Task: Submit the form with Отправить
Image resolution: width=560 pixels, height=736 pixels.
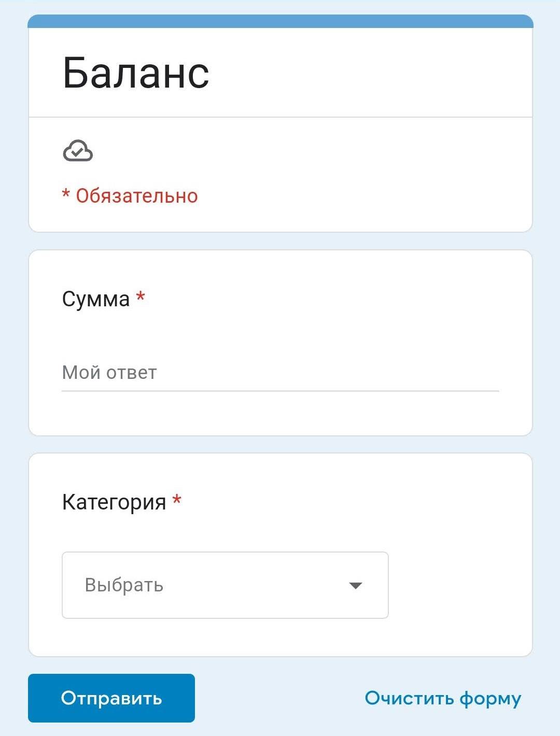Action: [111, 698]
